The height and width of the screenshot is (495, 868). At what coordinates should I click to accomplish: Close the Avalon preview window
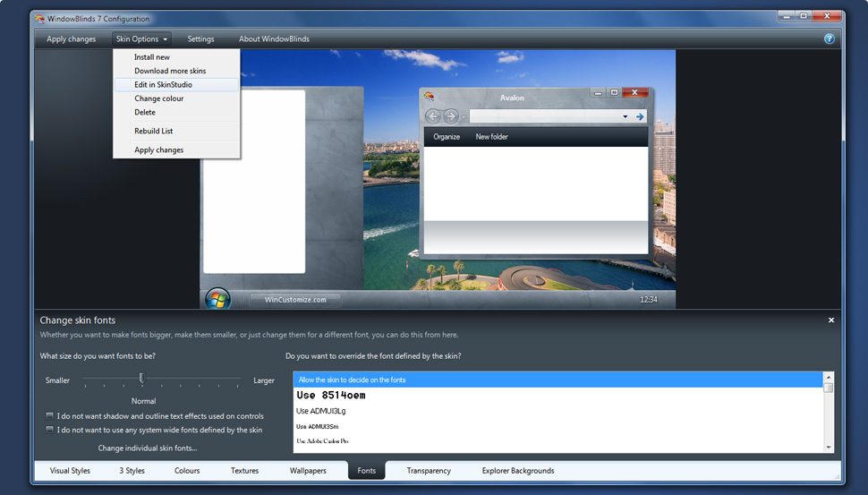635,92
